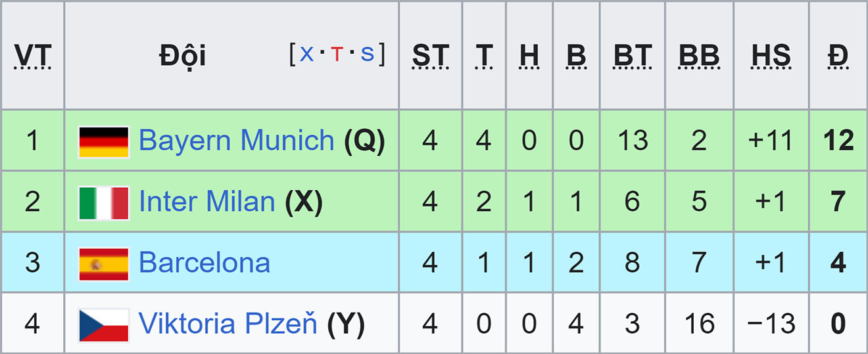
Task: Click Bayern Munich's 12 points cell
Action: pyautogui.click(x=838, y=141)
